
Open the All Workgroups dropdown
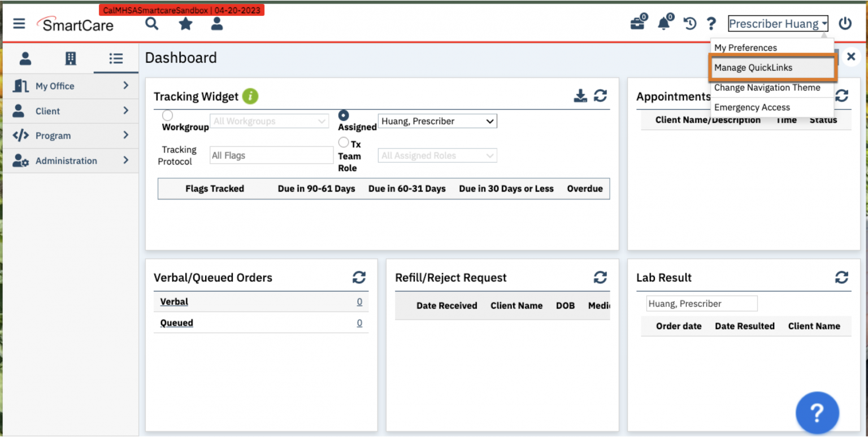(269, 121)
